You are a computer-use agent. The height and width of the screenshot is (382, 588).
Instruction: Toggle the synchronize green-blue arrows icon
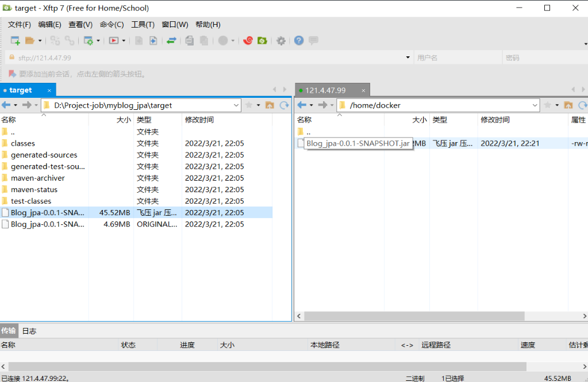click(172, 40)
